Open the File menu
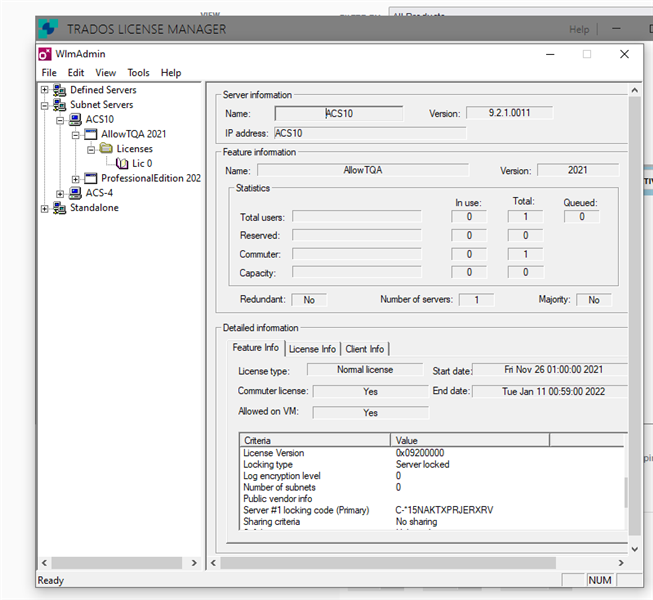Image resolution: width=653 pixels, height=600 pixels. coord(49,72)
